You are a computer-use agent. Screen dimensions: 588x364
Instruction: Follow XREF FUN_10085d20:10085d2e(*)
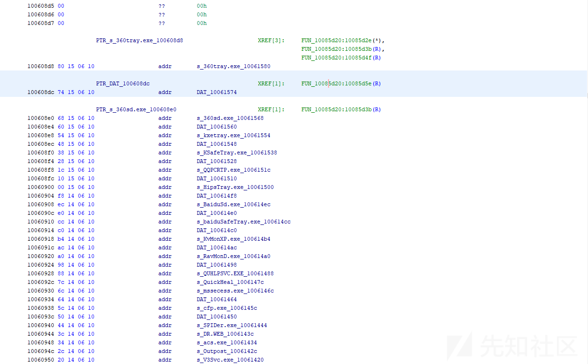343,40
